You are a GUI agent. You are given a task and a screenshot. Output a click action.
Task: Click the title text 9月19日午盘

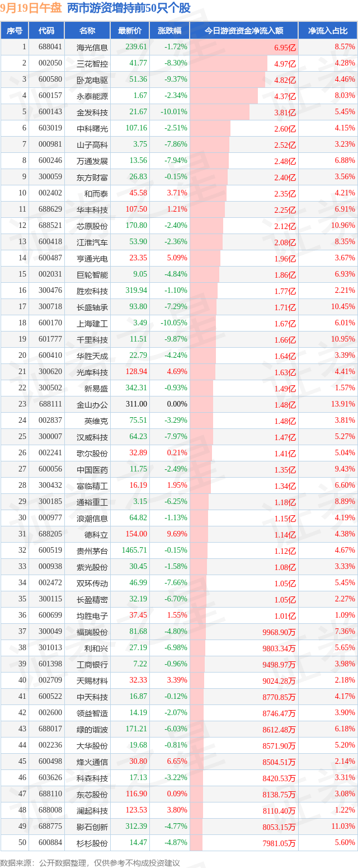click(31, 8)
